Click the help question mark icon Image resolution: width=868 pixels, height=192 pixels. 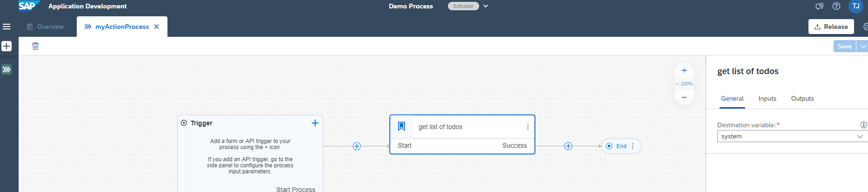pos(836,6)
